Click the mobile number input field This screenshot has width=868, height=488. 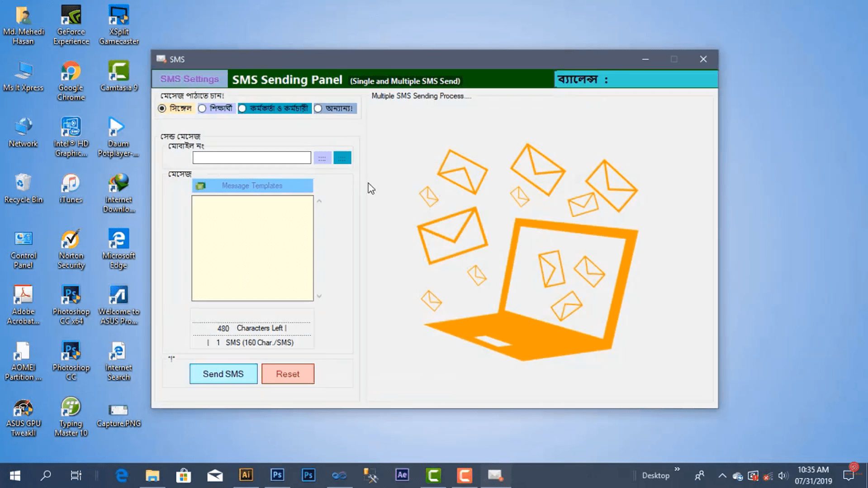[251, 158]
